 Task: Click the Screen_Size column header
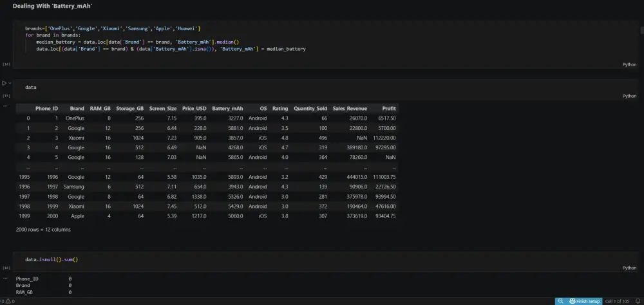(163, 108)
